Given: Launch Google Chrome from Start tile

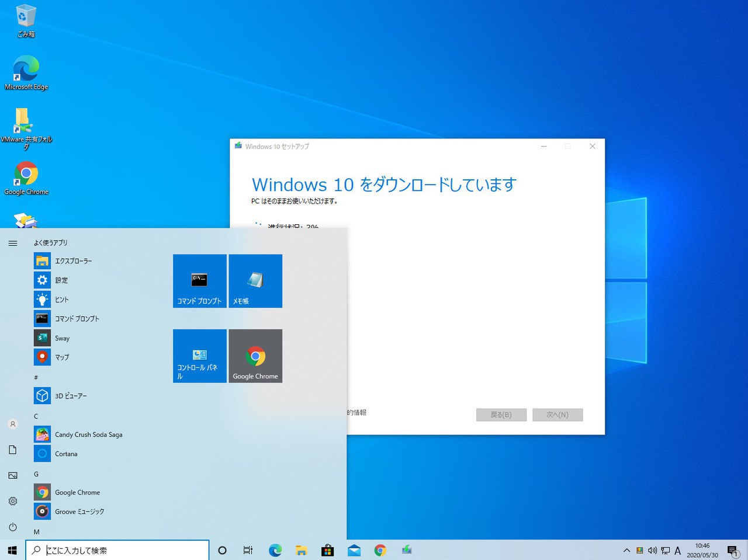Looking at the screenshot, I should 255,356.
